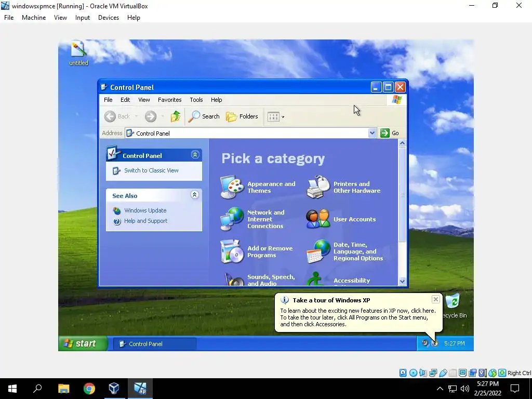Click VirtualBox shared folders status icon

(453, 373)
